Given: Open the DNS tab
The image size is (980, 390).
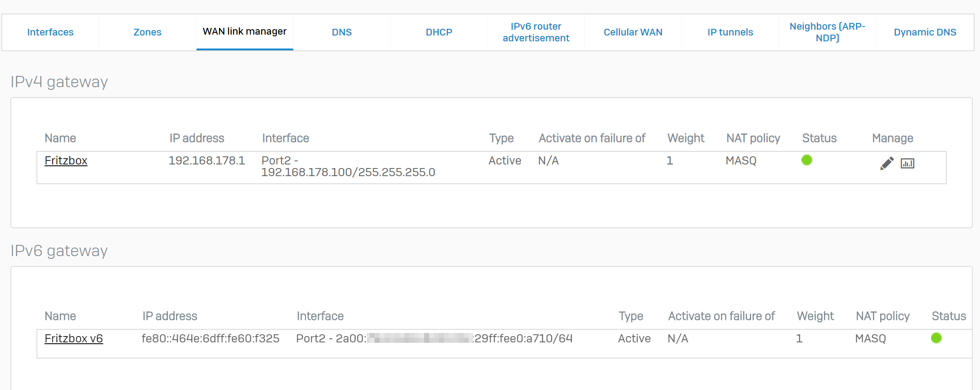Looking at the screenshot, I should (341, 32).
